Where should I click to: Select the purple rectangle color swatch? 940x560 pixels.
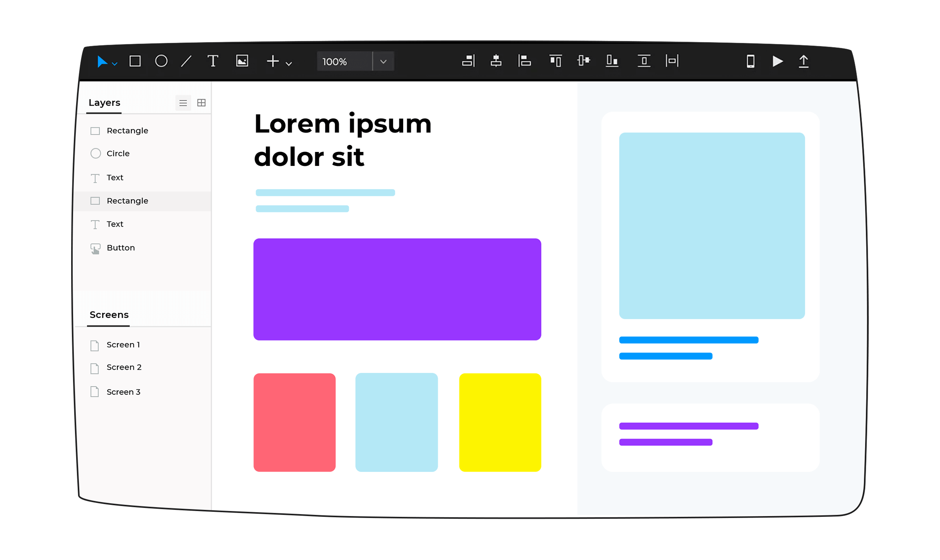coord(397,288)
